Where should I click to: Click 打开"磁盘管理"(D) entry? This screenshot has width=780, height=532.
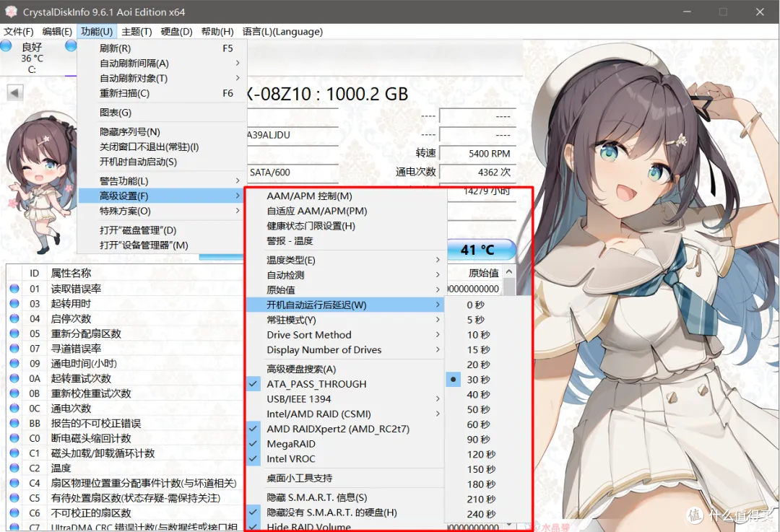tap(162, 230)
